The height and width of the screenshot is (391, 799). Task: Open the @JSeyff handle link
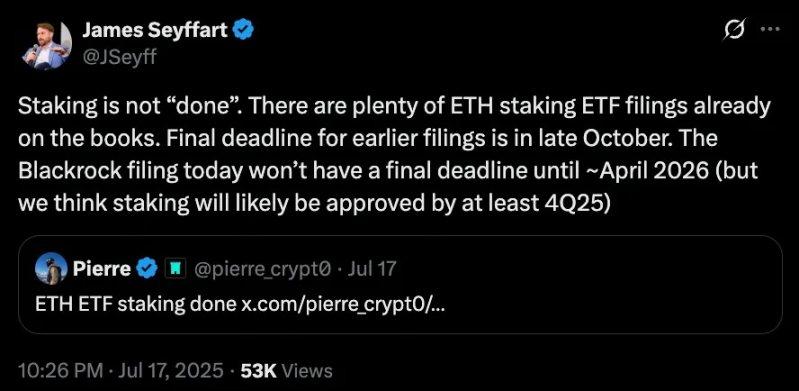tap(119, 57)
